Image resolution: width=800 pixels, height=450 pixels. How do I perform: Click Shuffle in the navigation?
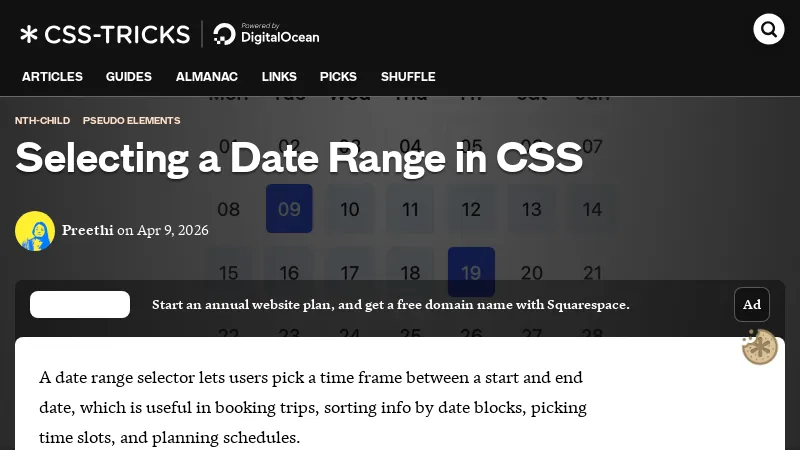[x=408, y=77]
